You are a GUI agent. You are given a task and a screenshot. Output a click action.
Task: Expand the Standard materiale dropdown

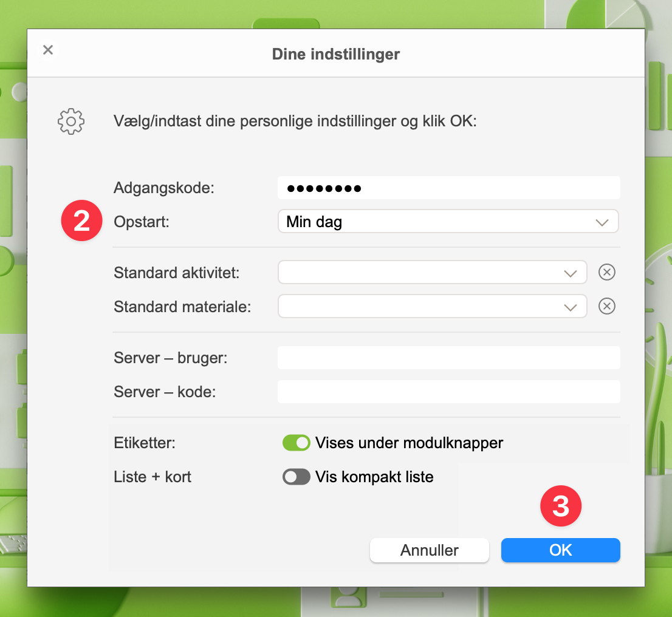tap(433, 306)
